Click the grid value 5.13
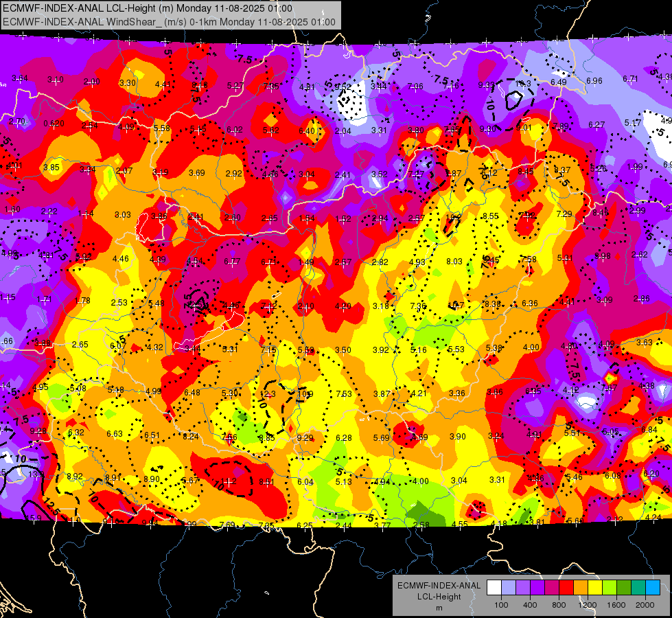Screen dimensions: 672x618 pos(343,481)
